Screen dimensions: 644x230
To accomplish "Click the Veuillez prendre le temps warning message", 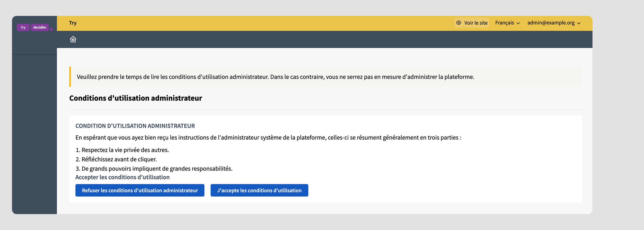I will click(325, 77).
